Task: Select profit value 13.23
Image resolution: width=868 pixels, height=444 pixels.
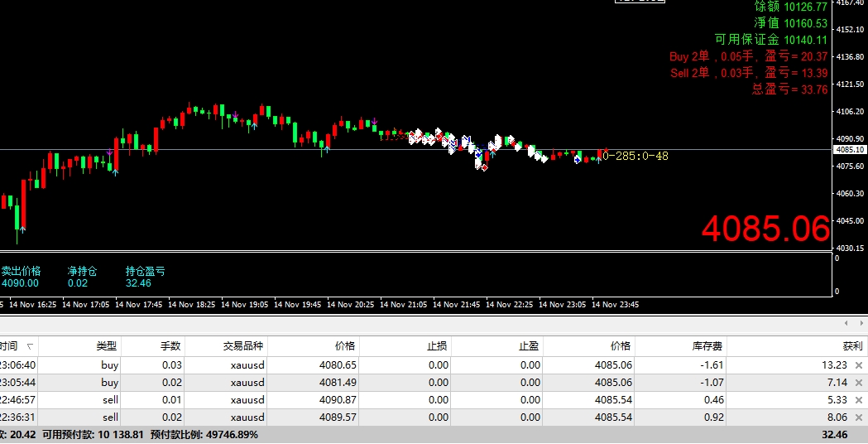Action: [x=834, y=365]
